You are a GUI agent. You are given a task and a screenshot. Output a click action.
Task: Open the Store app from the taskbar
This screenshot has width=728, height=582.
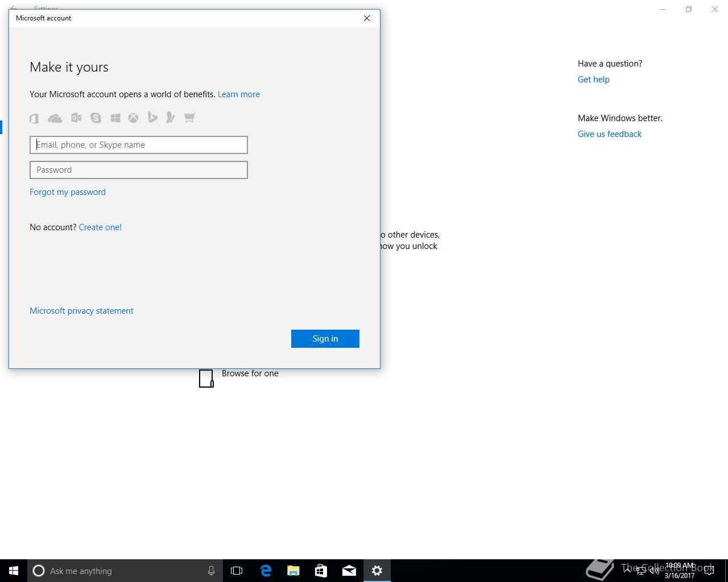pos(321,571)
